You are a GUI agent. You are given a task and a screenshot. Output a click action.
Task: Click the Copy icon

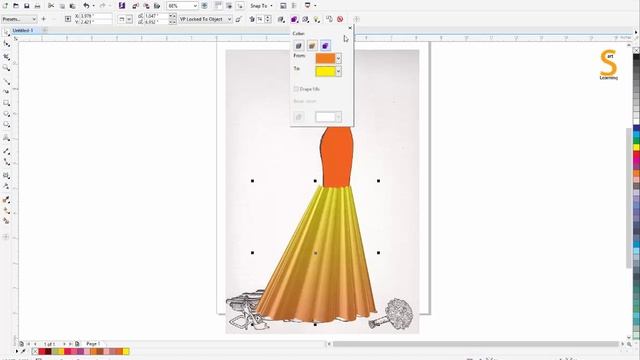[62, 6]
